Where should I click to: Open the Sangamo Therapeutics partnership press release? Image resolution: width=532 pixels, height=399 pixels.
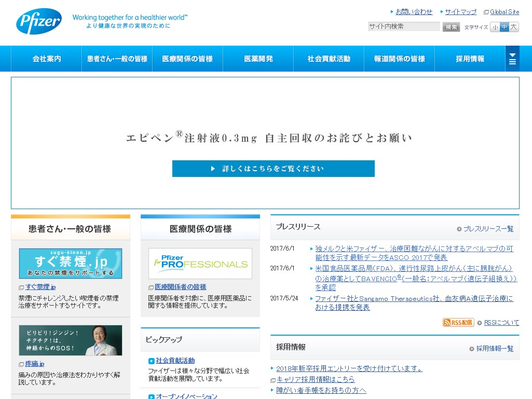[414, 303]
